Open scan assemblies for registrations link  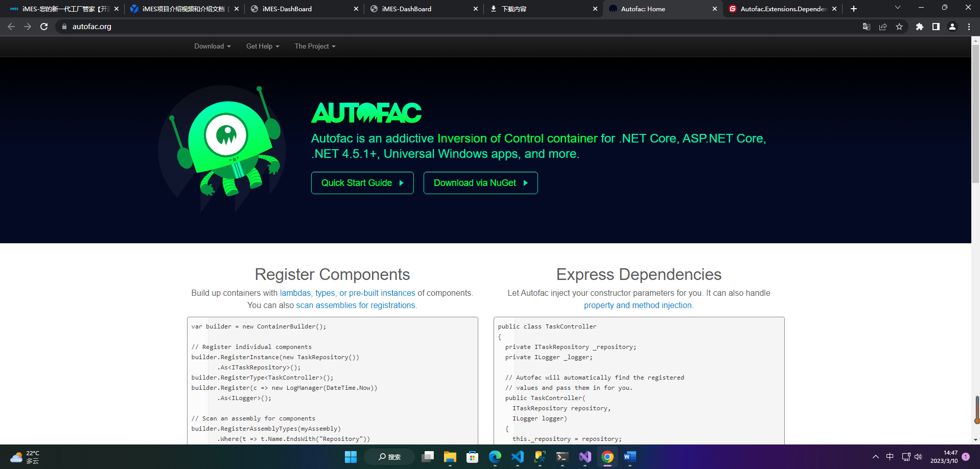point(356,305)
